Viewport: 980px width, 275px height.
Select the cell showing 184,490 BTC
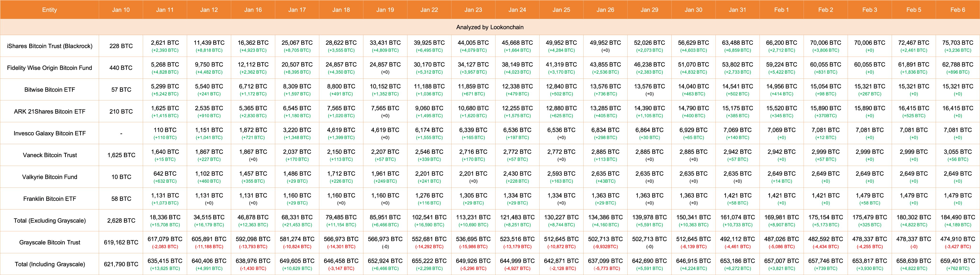coord(958,220)
